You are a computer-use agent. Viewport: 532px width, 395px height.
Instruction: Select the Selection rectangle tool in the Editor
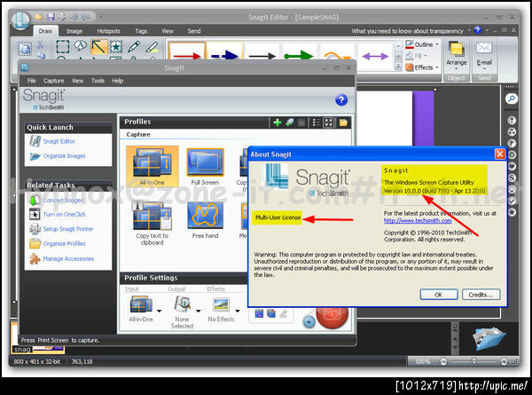coord(63,46)
